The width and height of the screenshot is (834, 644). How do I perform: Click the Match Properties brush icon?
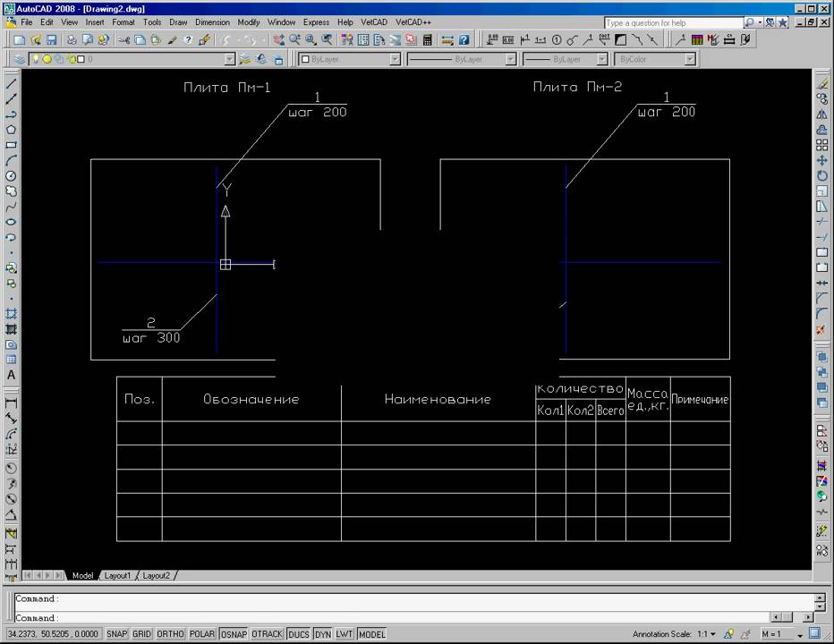pos(204,40)
